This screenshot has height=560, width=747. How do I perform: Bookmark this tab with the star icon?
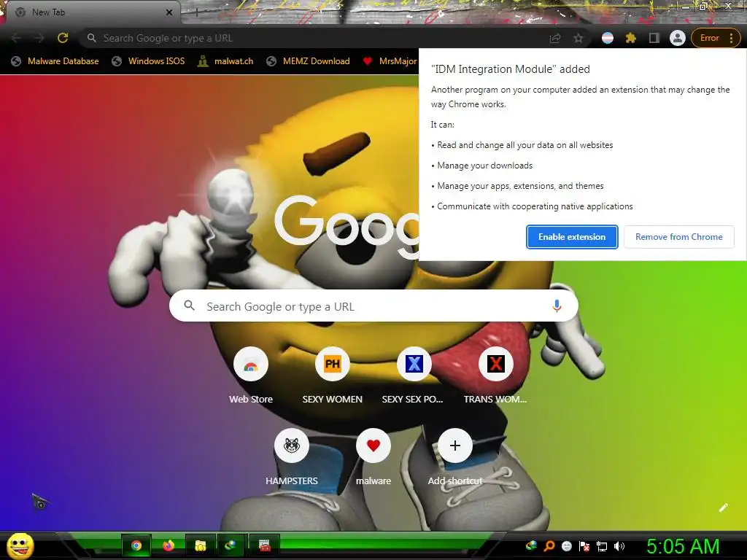pyautogui.click(x=578, y=38)
